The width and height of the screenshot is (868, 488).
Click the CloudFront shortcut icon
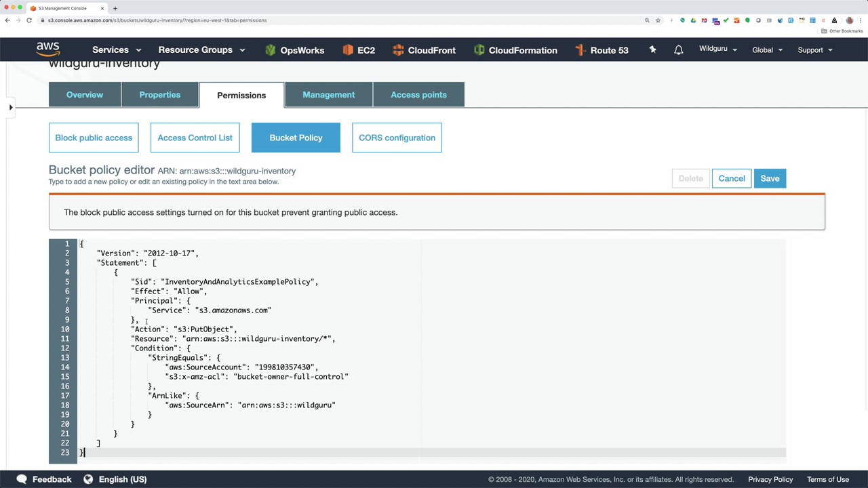point(398,50)
